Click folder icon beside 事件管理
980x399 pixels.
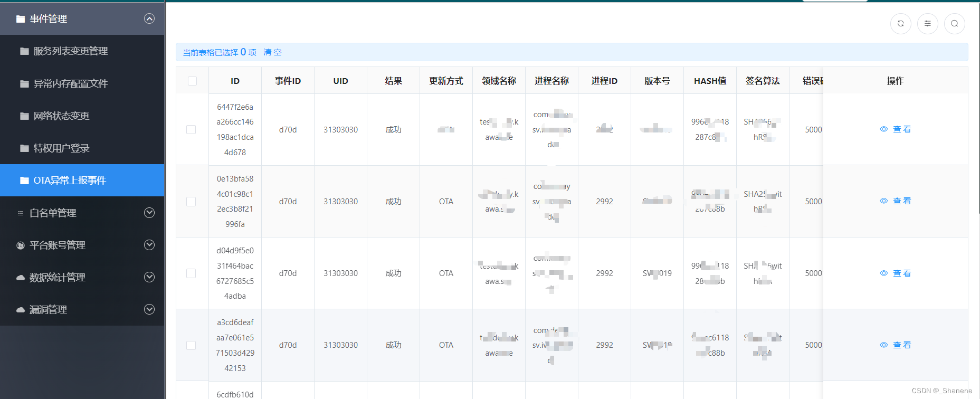(21, 19)
